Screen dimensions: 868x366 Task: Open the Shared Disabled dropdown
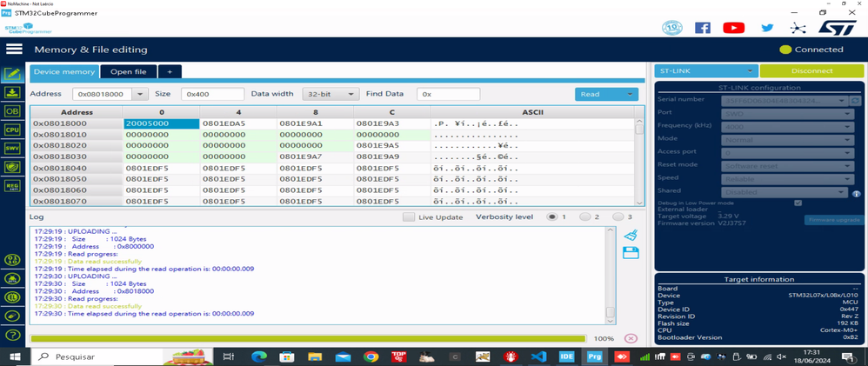click(x=785, y=191)
